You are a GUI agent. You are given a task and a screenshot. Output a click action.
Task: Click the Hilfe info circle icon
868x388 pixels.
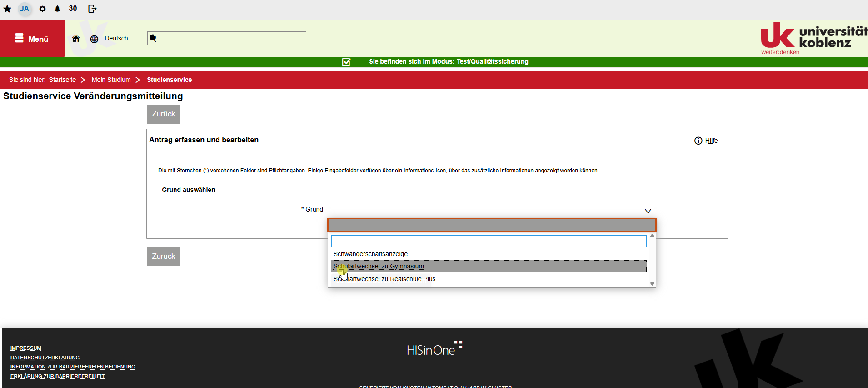(698, 141)
